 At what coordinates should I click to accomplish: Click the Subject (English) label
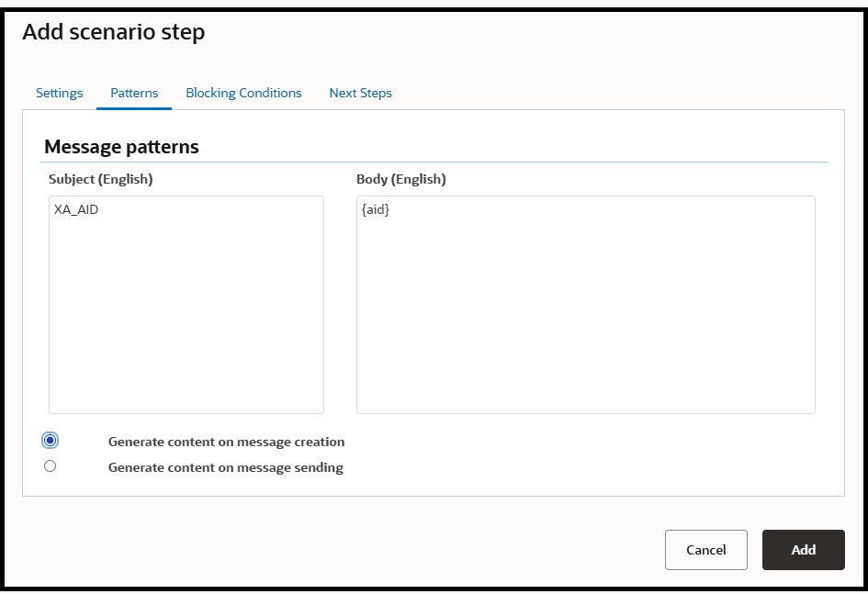tap(101, 179)
